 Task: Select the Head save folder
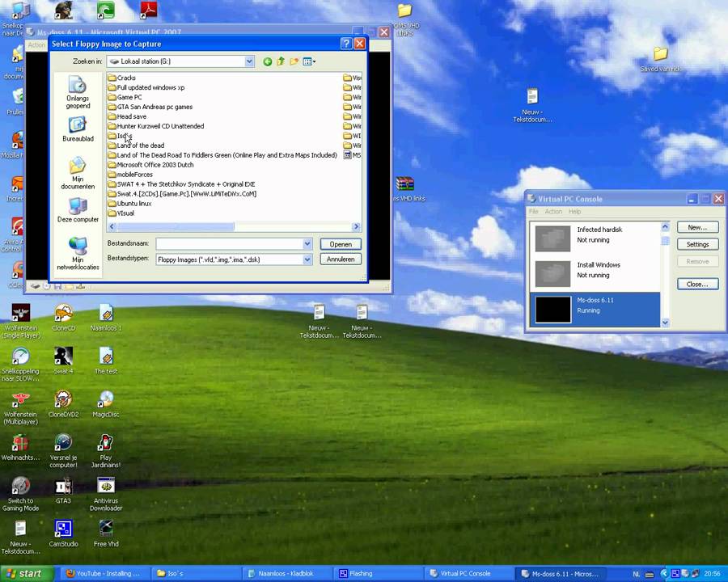(x=127, y=116)
